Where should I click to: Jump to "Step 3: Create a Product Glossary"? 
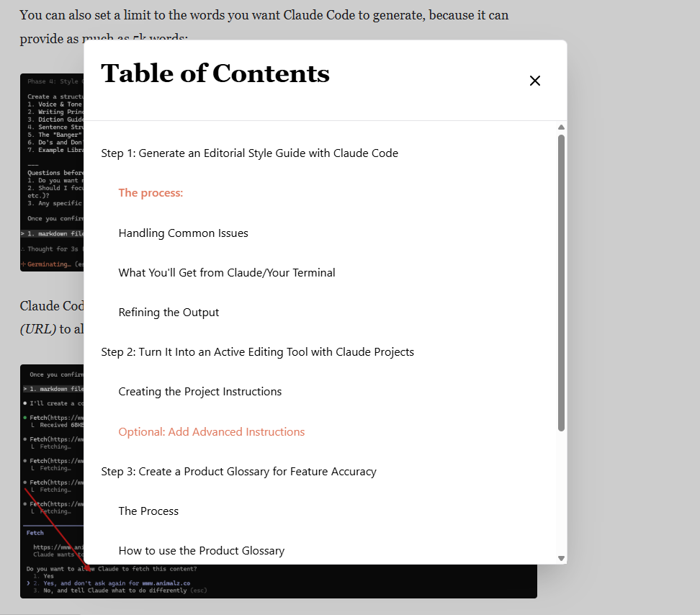[x=238, y=471]
